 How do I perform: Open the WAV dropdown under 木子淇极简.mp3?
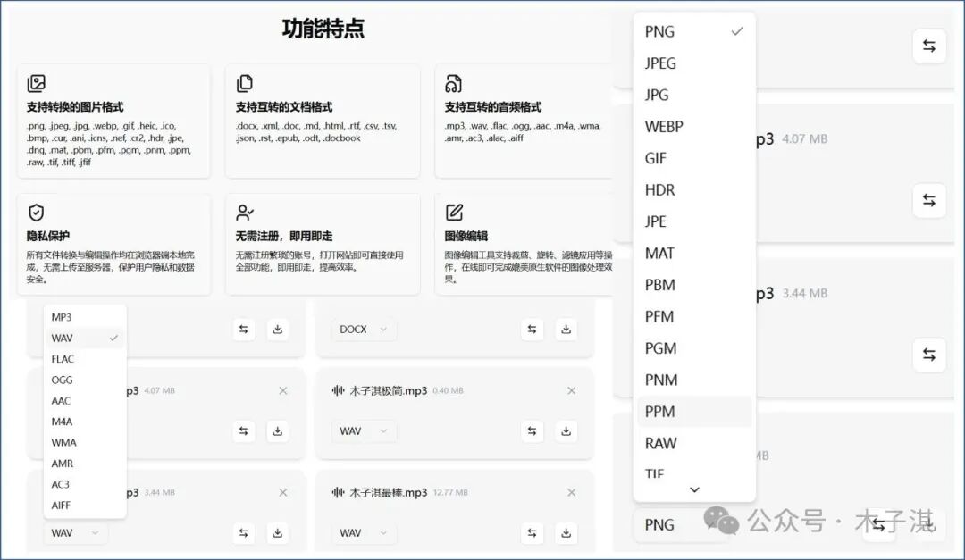click(364, 430)
